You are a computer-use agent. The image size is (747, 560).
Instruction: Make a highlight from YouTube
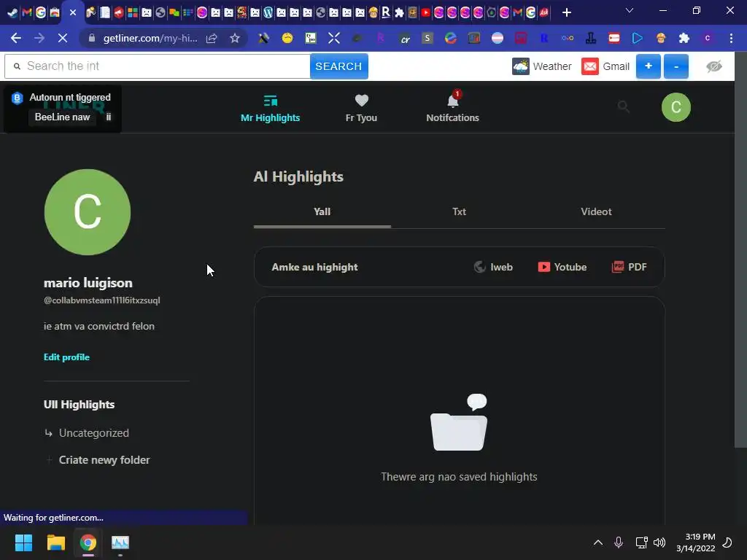(562, 267)
